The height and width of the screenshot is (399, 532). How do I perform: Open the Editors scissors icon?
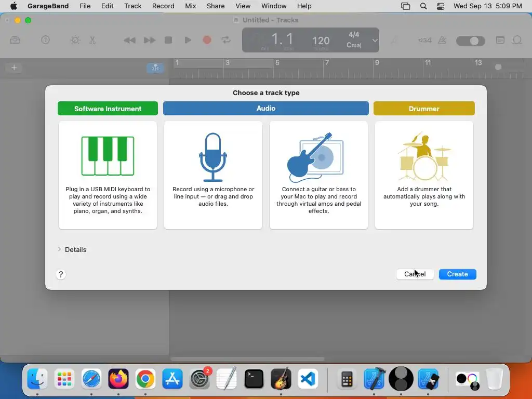(x=92, y=40)
